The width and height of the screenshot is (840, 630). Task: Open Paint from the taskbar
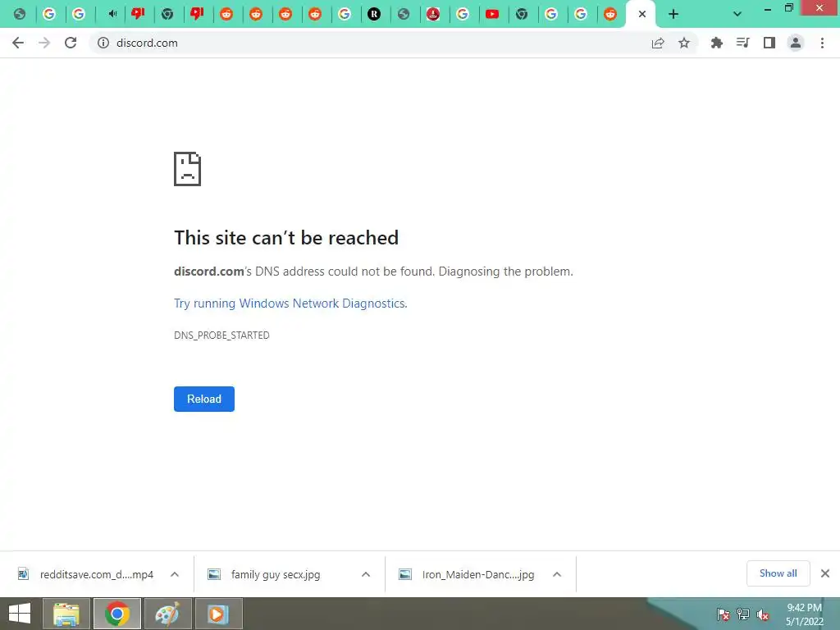pos(167,614)
